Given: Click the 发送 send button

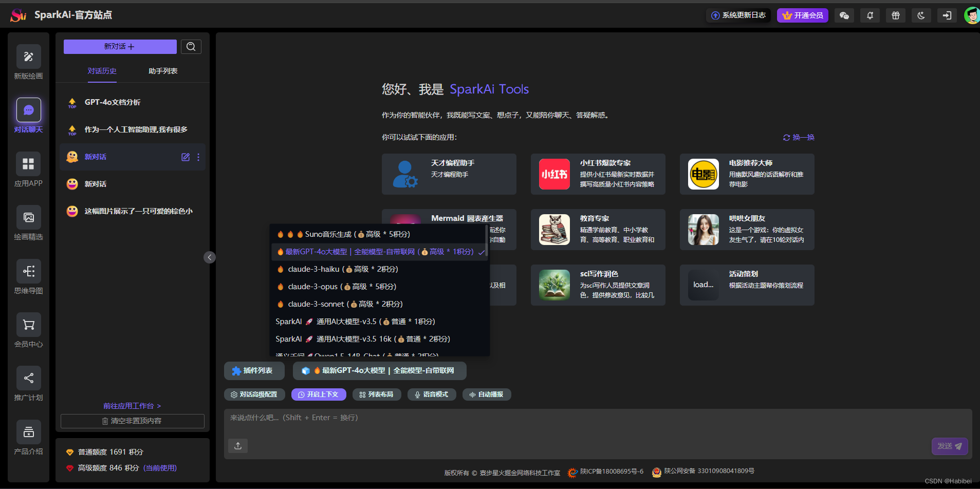Looking at the screenshot, I should [x=950, y=446].
